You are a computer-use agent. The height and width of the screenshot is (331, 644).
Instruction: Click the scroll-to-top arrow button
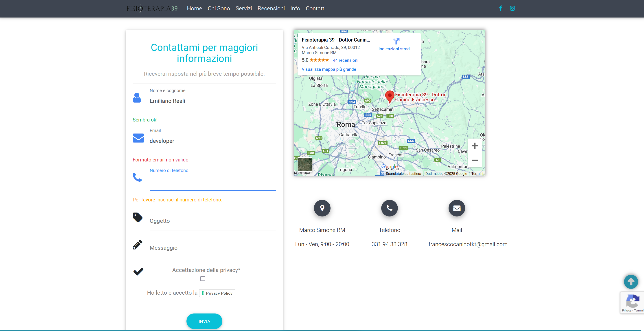(x=631, y=282)
